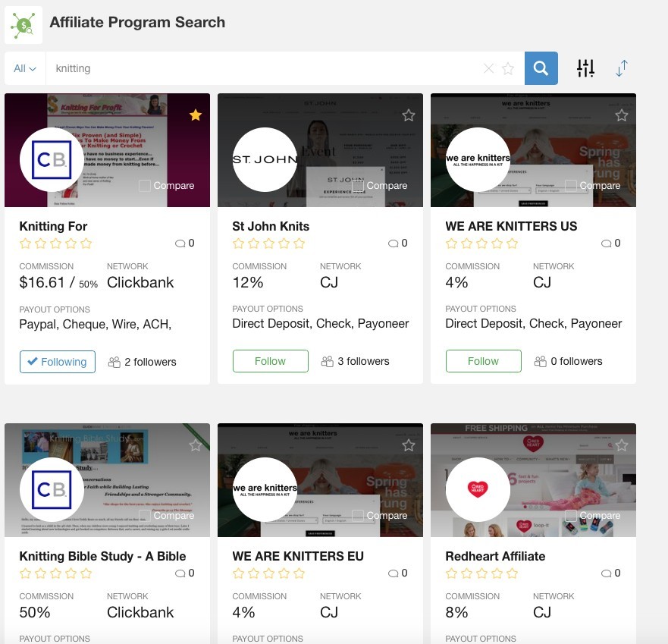Click the sort order arrows icon

pos(622,68)
